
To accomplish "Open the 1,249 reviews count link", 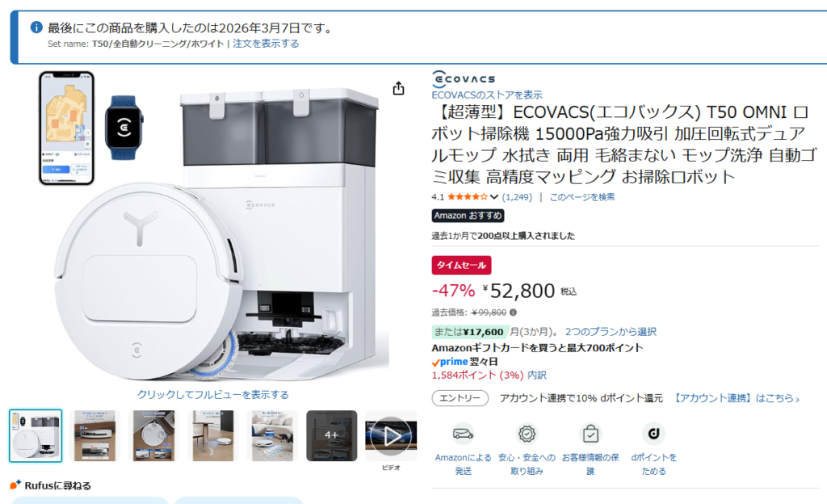I will coord(517,197).
